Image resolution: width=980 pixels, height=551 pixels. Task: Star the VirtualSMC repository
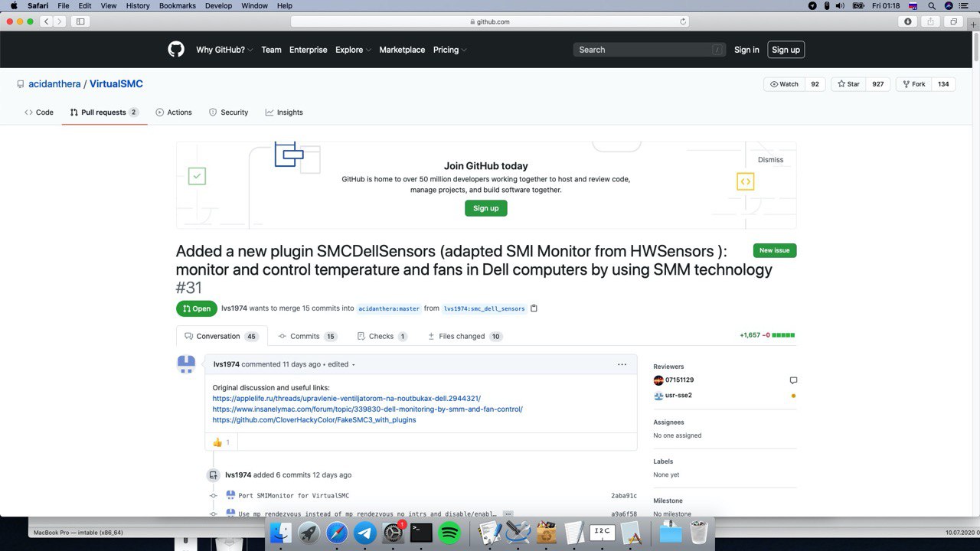pos(848,84)
